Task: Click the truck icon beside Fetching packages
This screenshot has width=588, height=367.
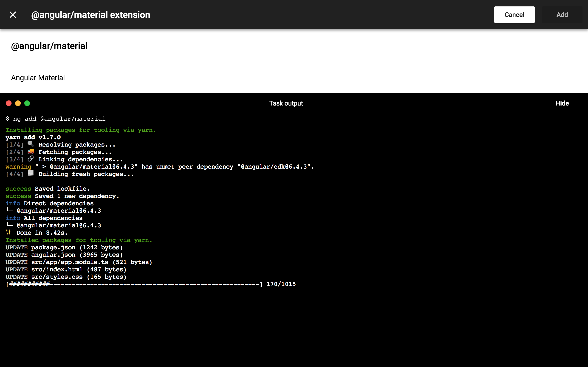Action: tap(31, 151)
